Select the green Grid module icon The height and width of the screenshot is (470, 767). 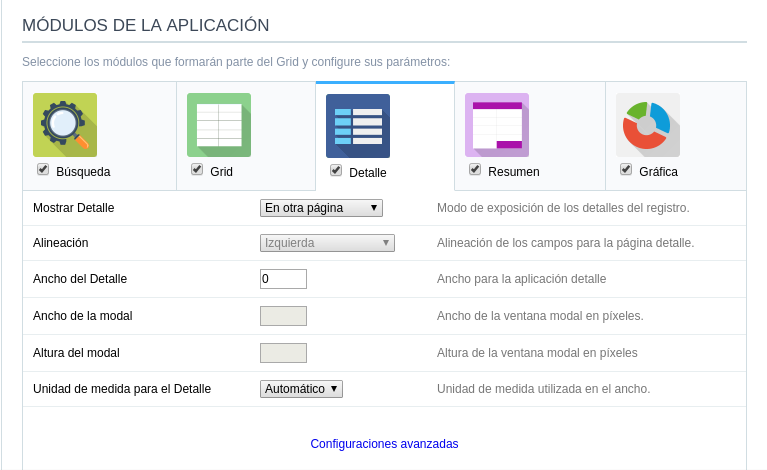click(218, 125)
